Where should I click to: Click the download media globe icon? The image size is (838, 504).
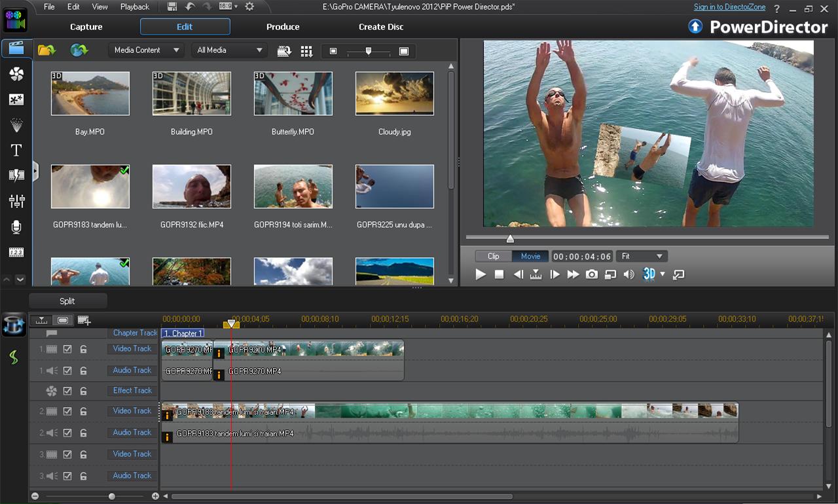click(79, 50)
